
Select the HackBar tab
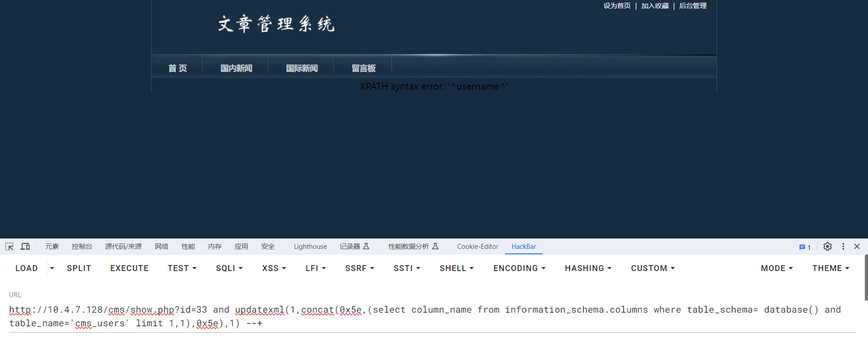pyautogui.click(x=524, y=247)
